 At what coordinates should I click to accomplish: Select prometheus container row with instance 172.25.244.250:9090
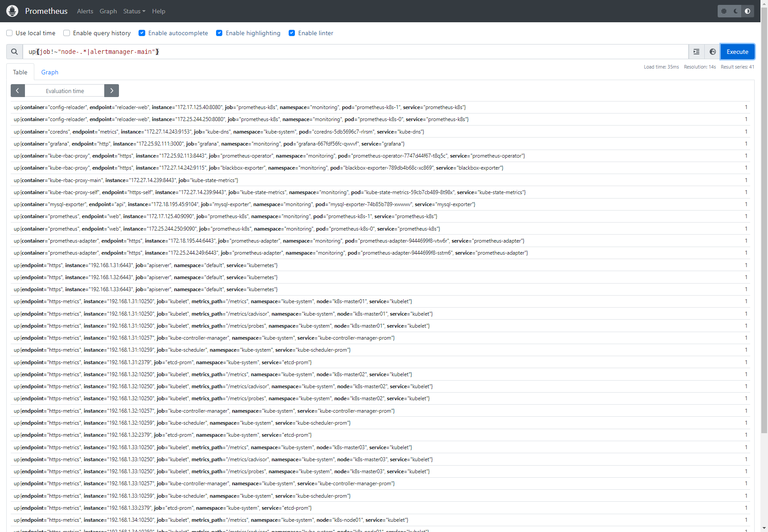(380, 229)
